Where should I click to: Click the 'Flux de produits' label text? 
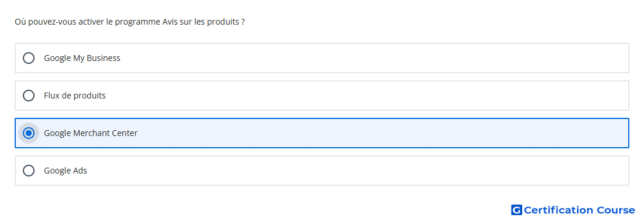75,96
